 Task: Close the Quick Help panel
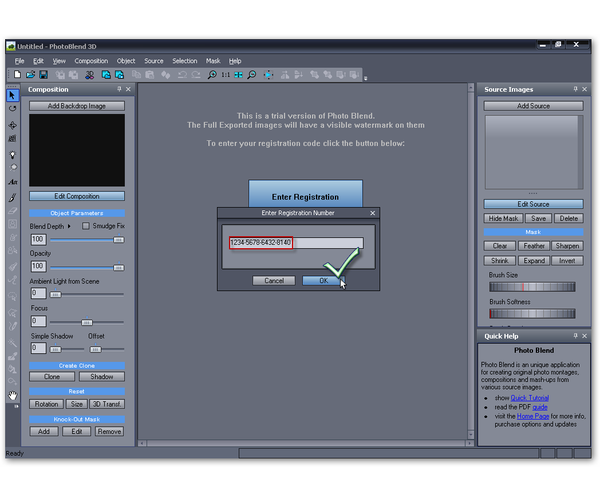click(x=584, y=336)
